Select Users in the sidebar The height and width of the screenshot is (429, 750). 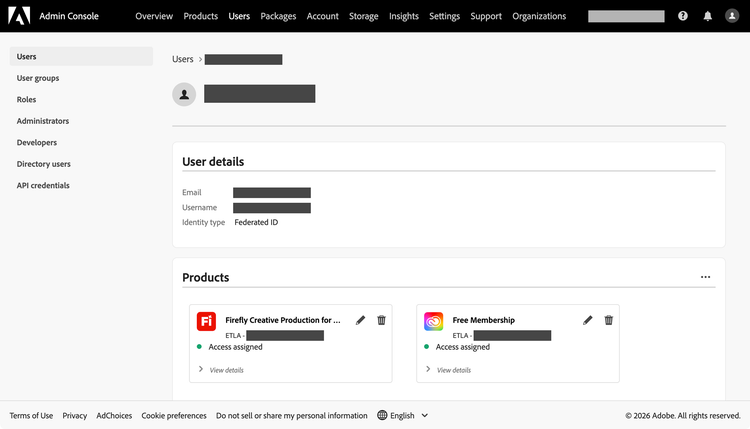(x=81, y=56)
